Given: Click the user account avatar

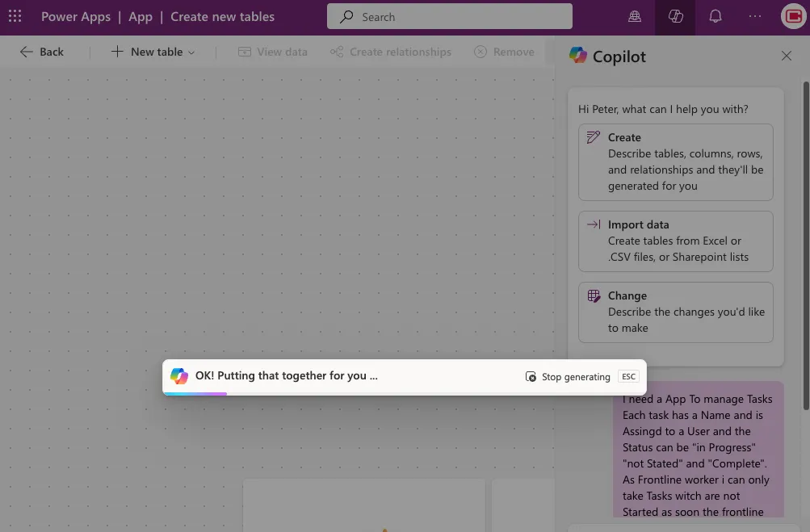Looking at the screenshot, I should coord(792,17).
